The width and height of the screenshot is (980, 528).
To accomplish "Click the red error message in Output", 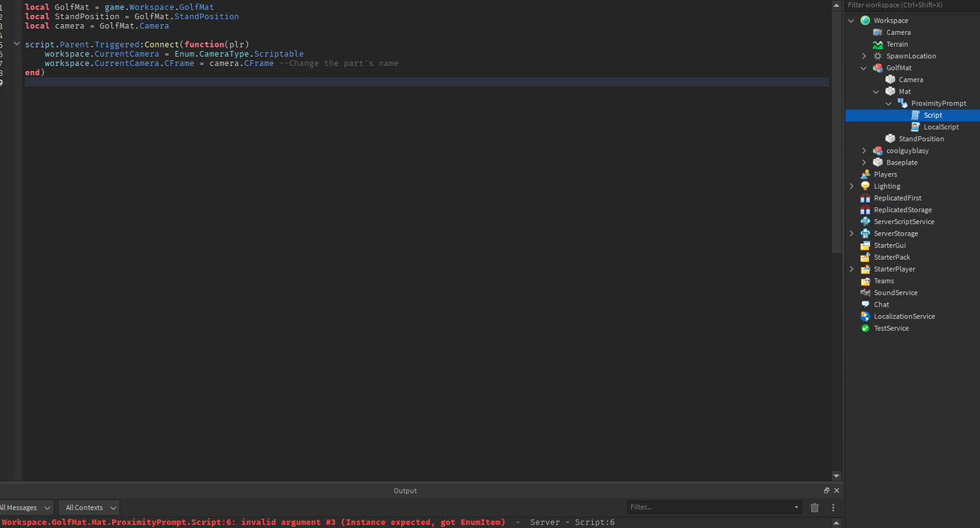I will point(254,522).
